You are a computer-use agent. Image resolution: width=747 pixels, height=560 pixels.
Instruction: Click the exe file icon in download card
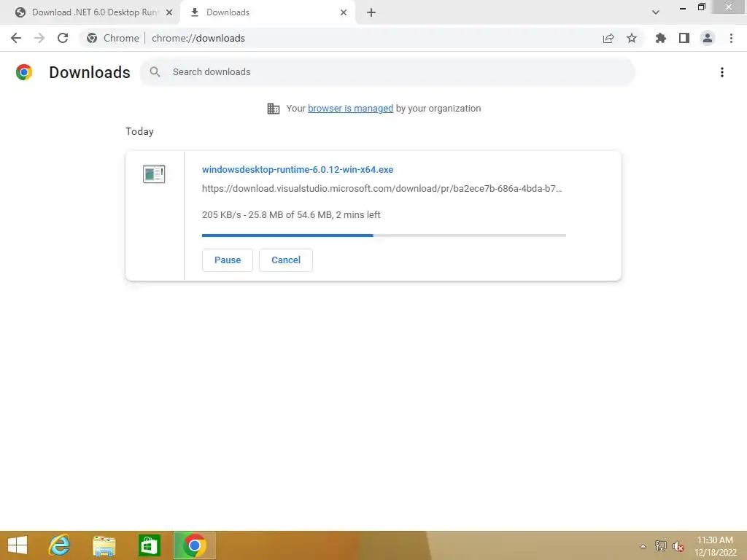pyautogui.click(x=154, y=174)
